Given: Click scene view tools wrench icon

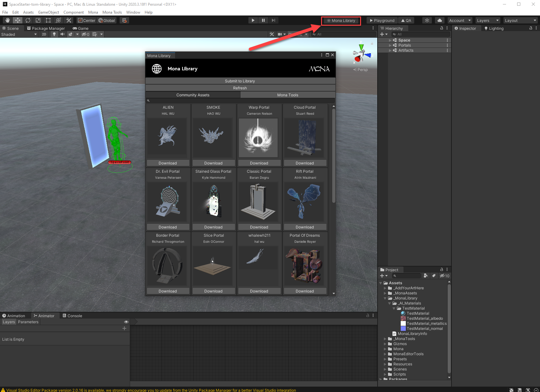Looking at the screenshot, I should [x=272, y=34].
